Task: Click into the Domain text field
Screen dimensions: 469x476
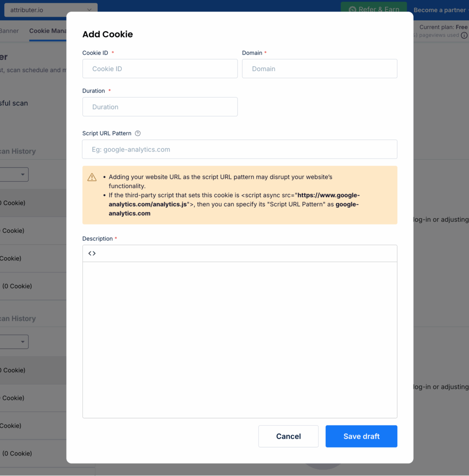Action: [x=319, y=69]
